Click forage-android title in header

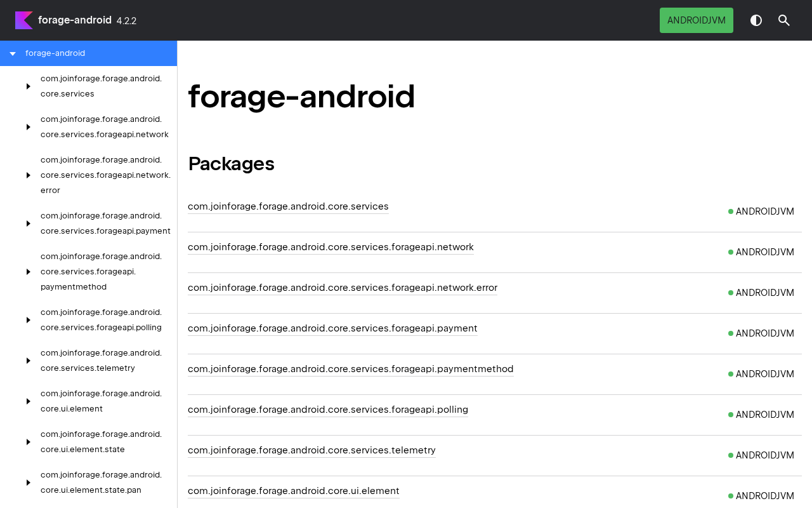(75, 20)
